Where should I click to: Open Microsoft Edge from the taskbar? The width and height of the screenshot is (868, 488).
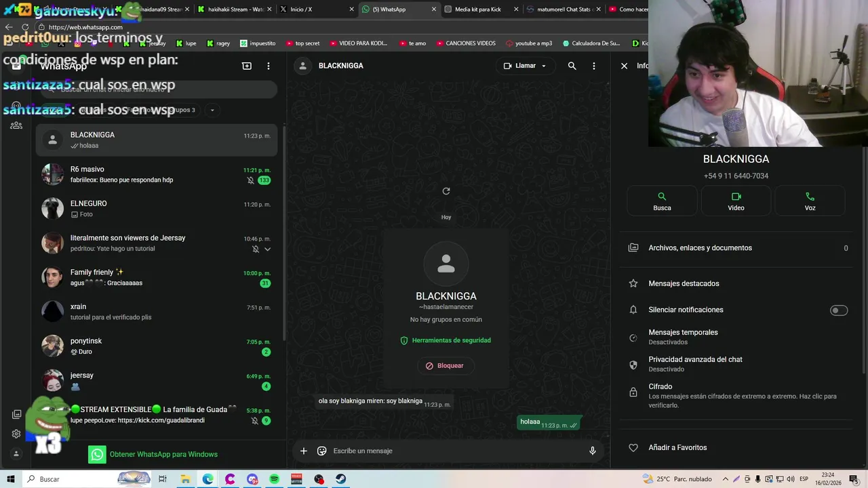click(208, 479)
